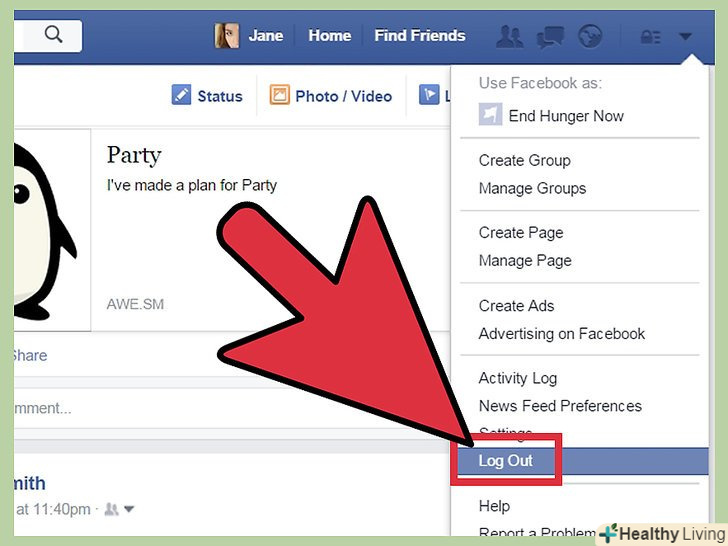Screen dimensions: 728x546
Task: Open Activity Log entry
Action: click(518, 378)
